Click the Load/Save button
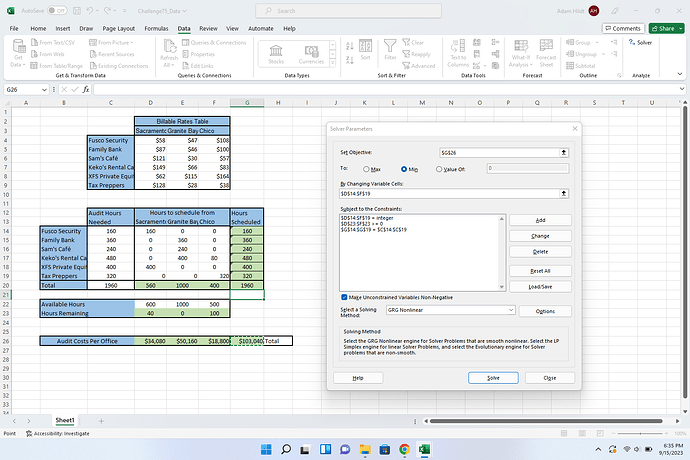The image size is (690, 460). click(540, 287)
